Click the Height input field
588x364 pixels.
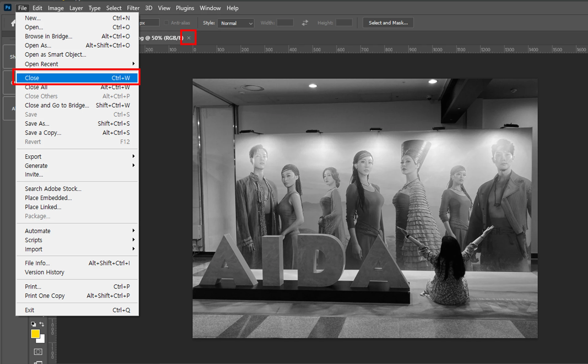[x=344, y=23]
